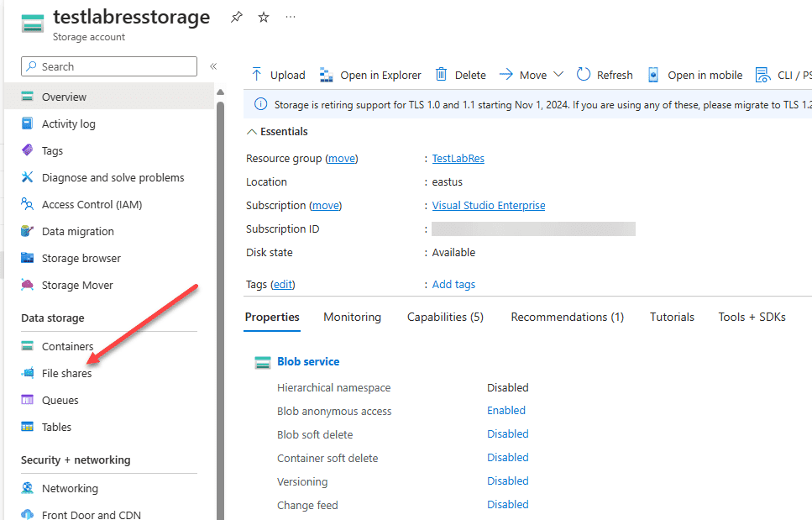Pin the testlabresstorage account to dashboard
Screen dimensions: 812x520
(237, 17)
